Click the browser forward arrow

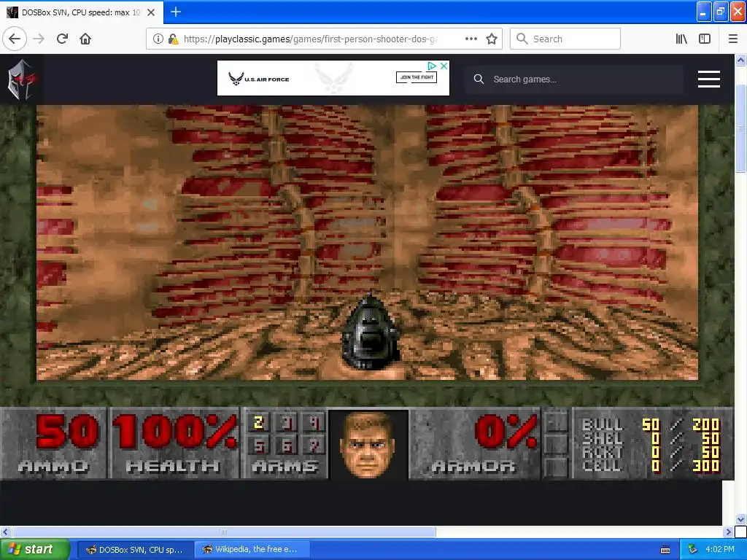click(x=39, y=39)
